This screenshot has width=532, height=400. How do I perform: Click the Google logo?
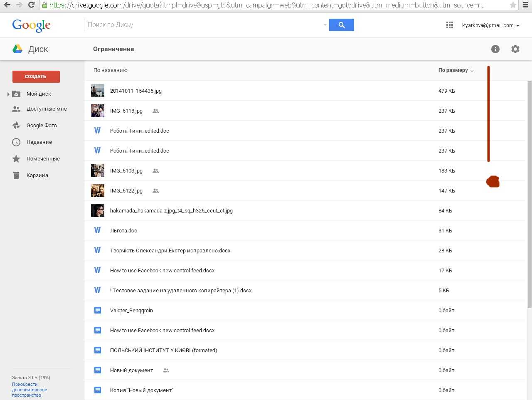[32, 25]
